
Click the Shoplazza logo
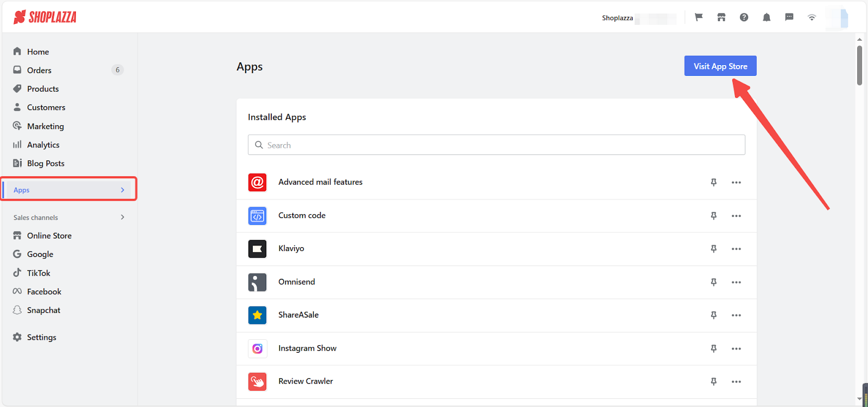point(45,17)
